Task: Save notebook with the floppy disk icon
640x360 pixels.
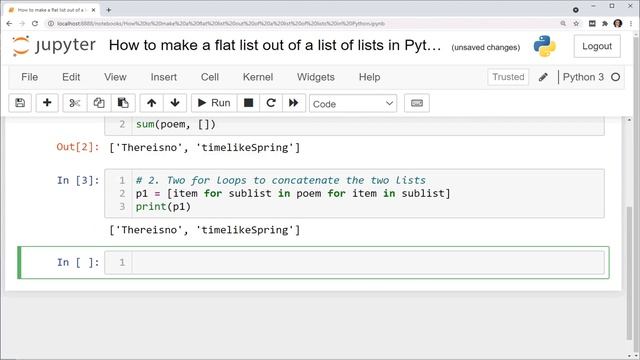Action: click(x=20, y=103)
